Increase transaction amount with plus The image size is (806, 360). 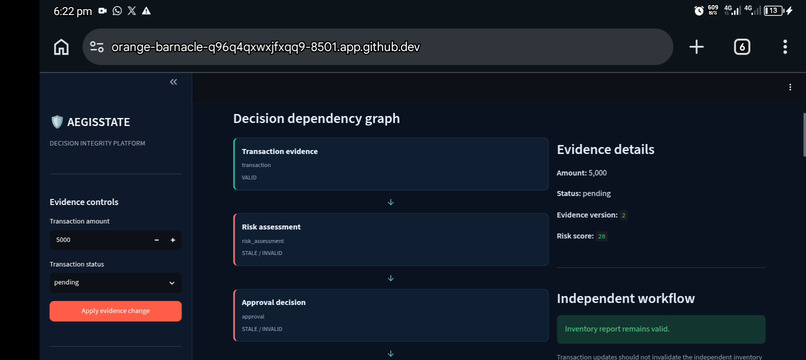(173, 240)
